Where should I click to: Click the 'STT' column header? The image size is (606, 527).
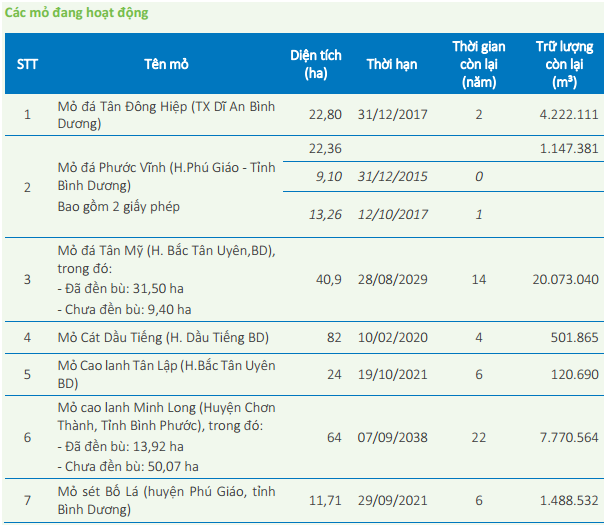tap(27, 64)
